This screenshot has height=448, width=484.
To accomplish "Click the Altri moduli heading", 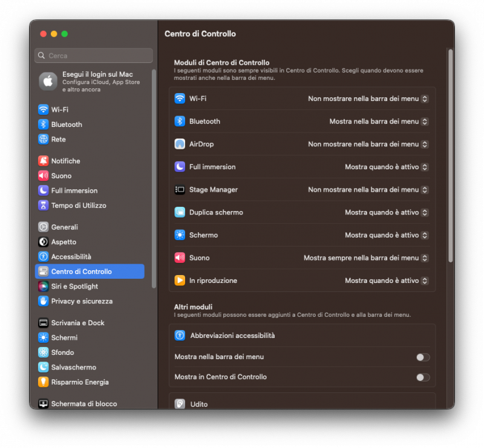I will pyautogui.click(x=193, y=307).
